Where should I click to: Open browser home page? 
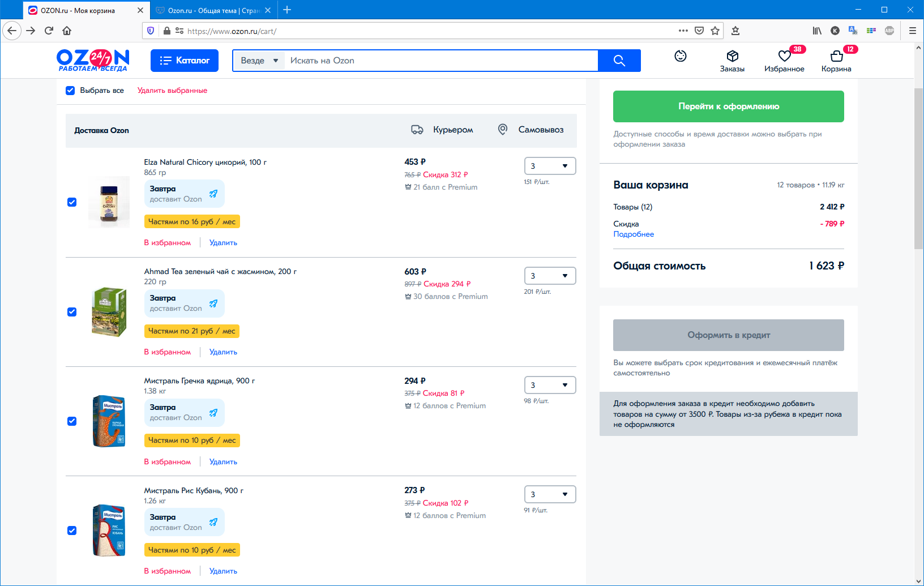click(67, 31)
